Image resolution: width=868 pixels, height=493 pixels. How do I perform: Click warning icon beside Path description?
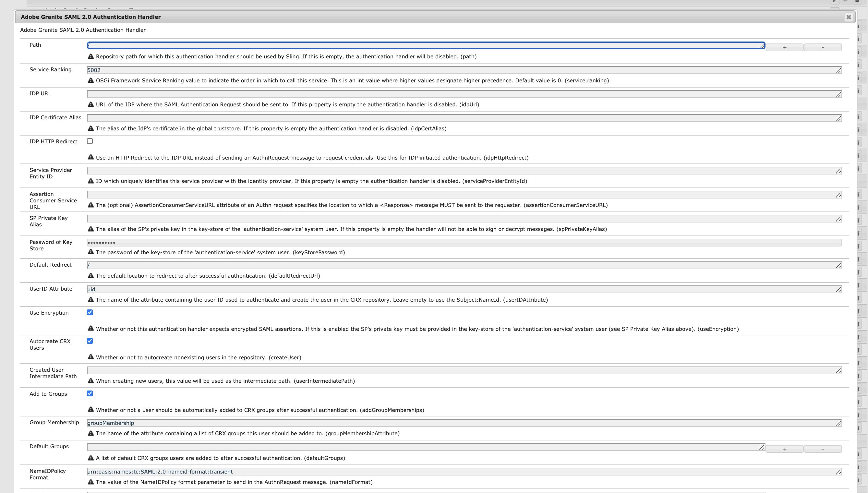tap(91, 56)
